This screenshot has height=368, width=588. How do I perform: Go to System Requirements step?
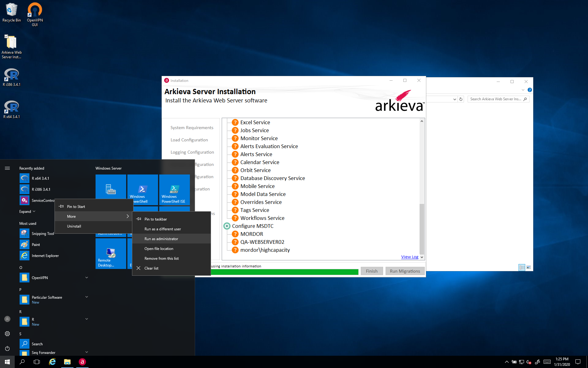click(x=192, y=128)
